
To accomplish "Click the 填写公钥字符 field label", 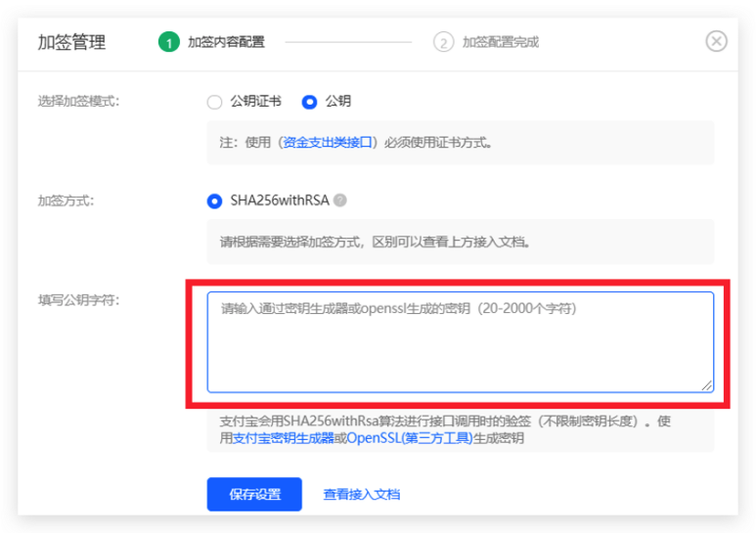I will (x=78, y=300).
